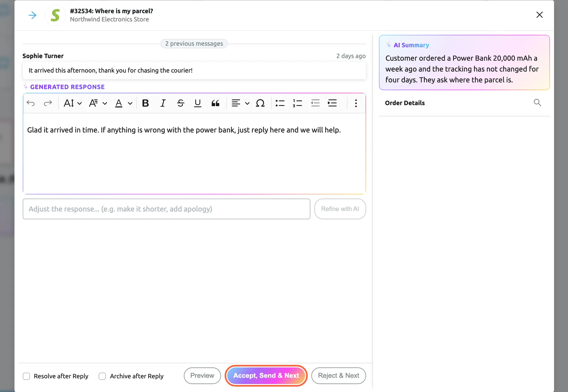
Task: Insert a numbered list
Action: pyautogui.click(x=297, y=103)
